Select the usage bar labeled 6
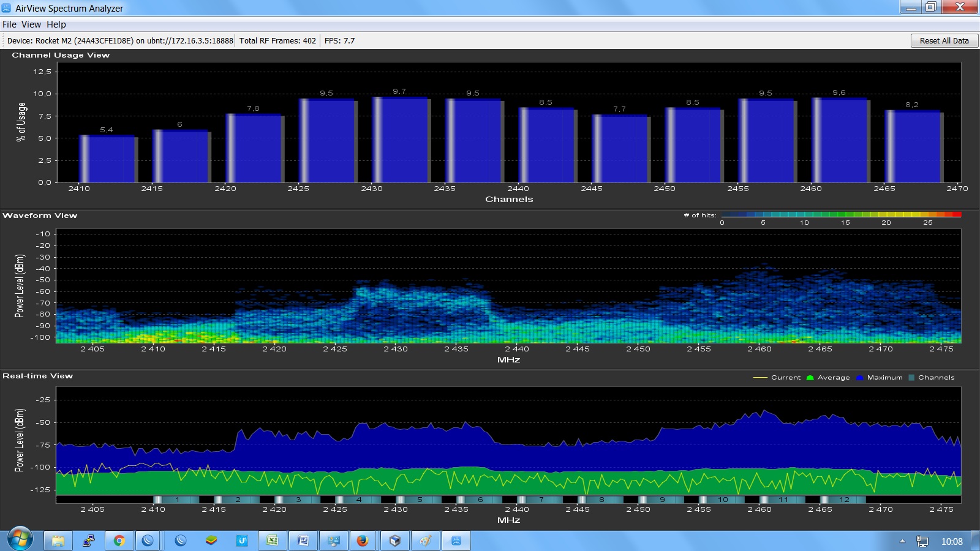 (x=181, y=156)
